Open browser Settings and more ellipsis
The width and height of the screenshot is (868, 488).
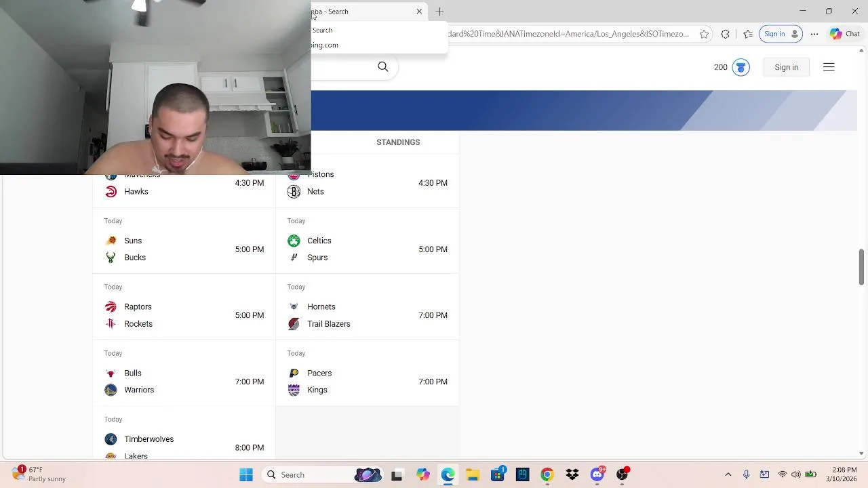click(814, 34)
